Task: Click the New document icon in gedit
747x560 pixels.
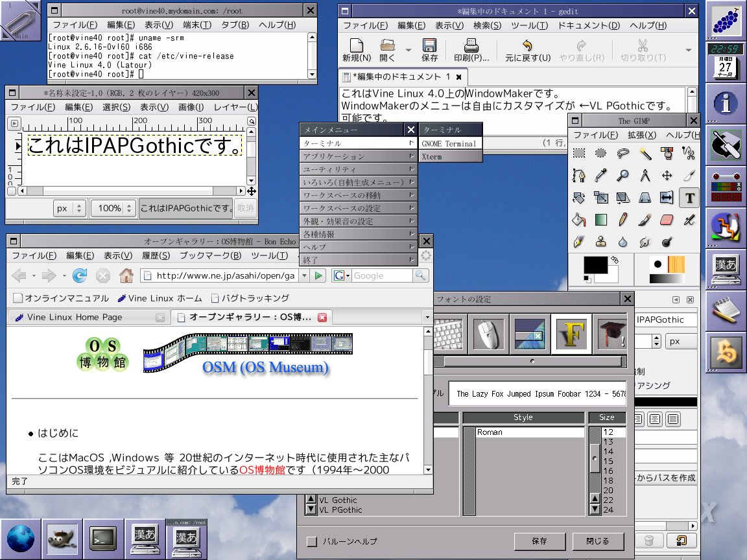Action: coord(357,46)
